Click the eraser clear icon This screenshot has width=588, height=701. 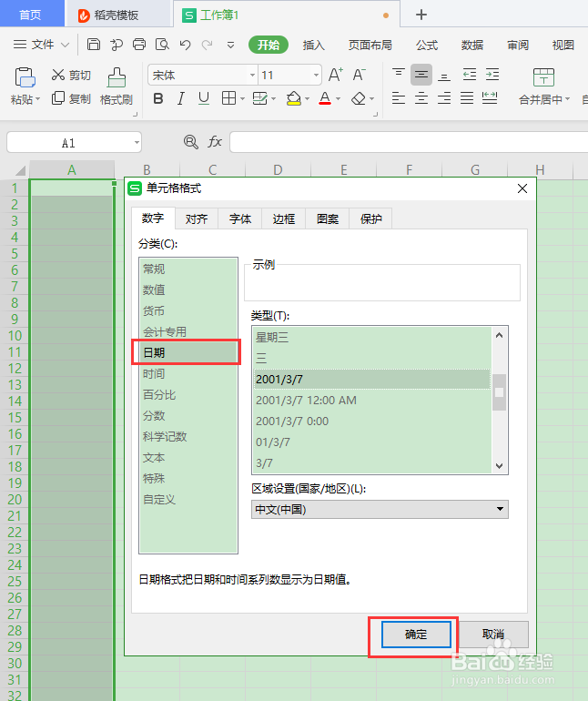(359, 98)
